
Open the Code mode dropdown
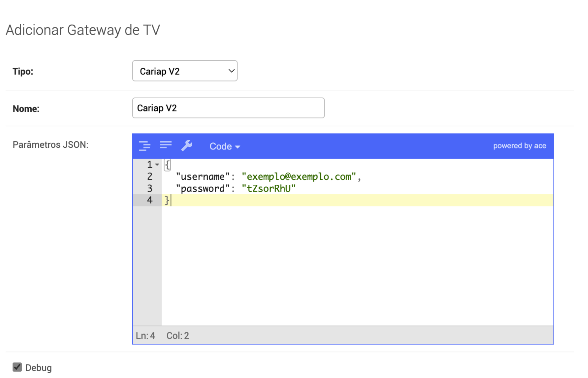(x=225, y=146)
